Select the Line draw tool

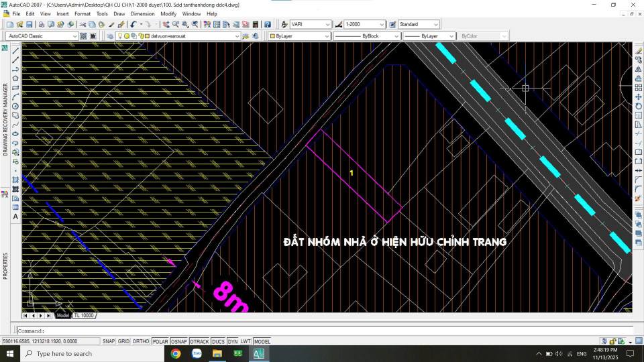coord(15,50)
